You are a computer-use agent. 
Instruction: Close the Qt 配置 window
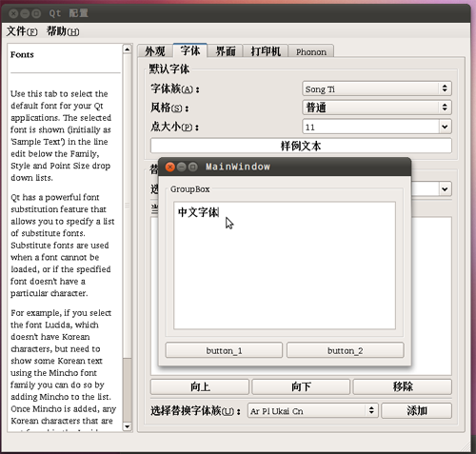coord(13,13)
